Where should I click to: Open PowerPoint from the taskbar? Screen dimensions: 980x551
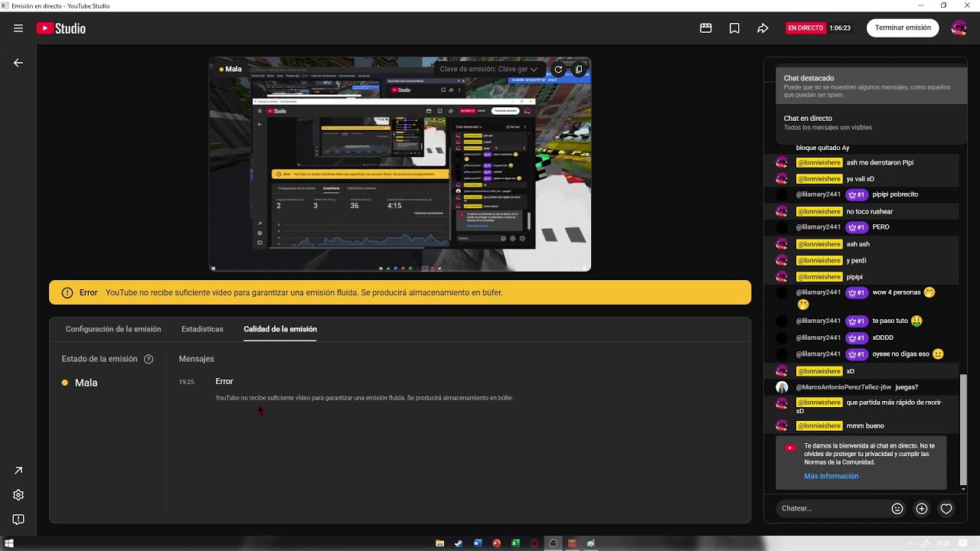click(497, 543)
